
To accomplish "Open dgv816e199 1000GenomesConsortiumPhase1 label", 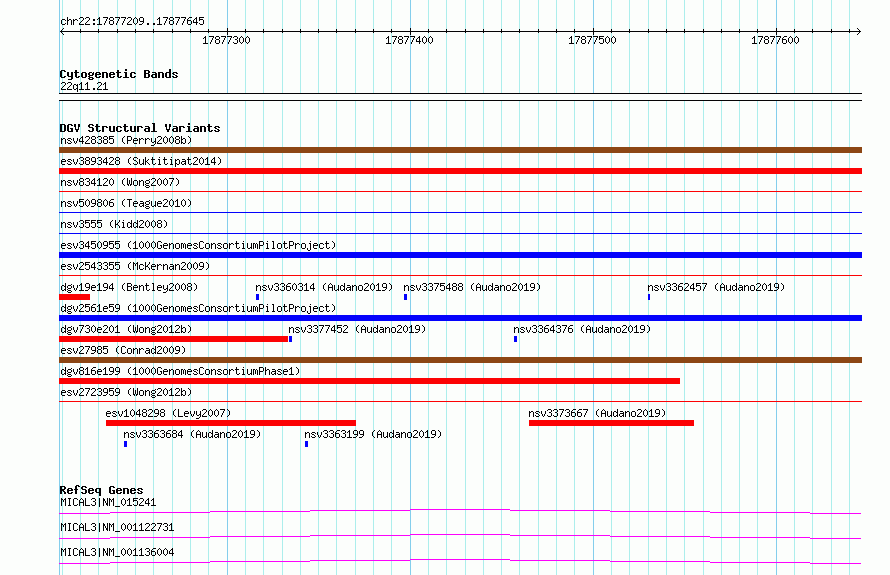I will 180,371.
